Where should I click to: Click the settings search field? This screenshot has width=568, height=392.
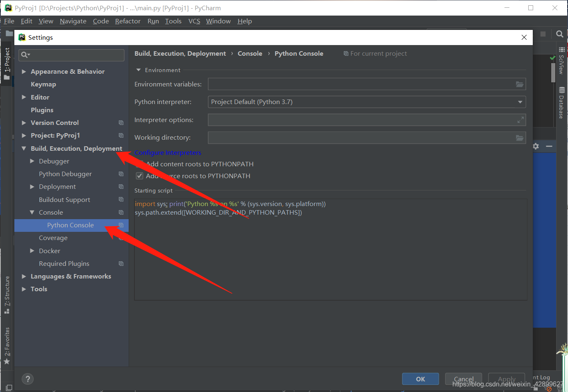click(72, 55)
